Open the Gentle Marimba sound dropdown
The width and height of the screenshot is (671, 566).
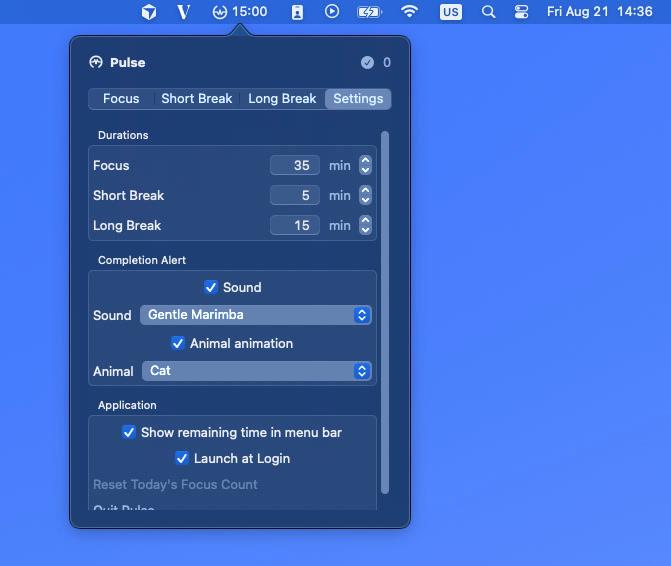pos(255,315)
